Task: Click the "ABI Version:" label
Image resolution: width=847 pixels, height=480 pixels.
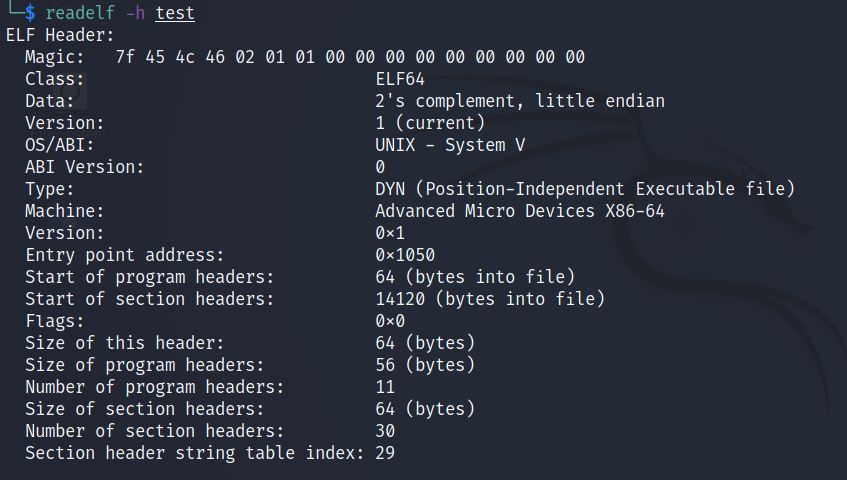Action: 84,167
